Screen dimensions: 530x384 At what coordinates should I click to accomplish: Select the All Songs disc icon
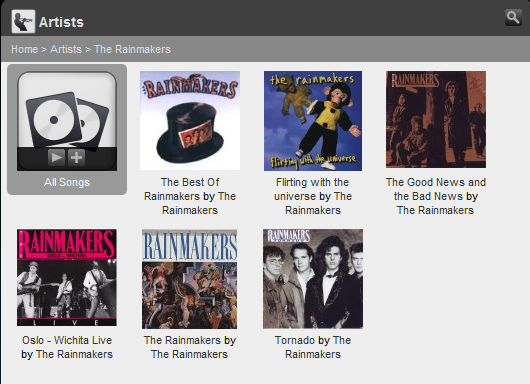point(67,121)
